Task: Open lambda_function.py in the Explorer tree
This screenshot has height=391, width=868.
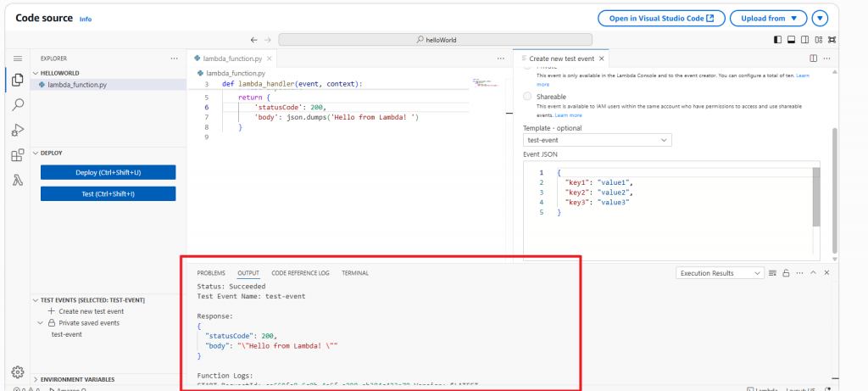Action: (x=77, y=85)
